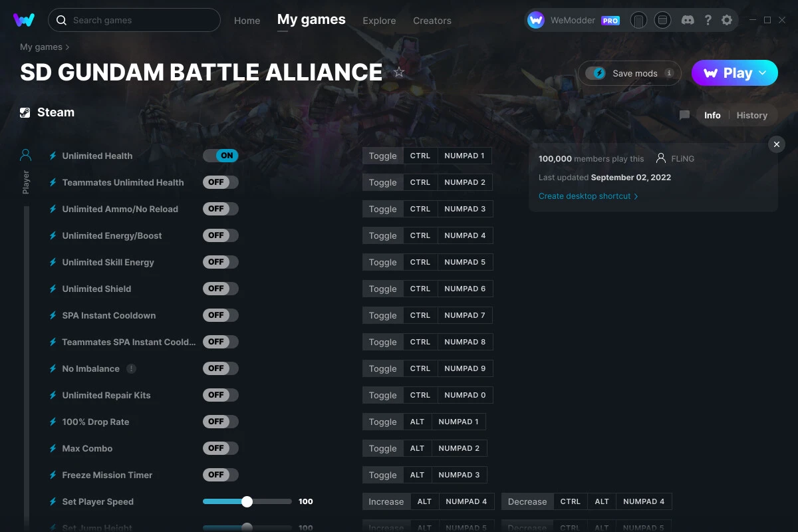Open Discord via the Discord icon
Image resolution: width=798 pixels, height=532 pixels.
pyautogui.click(x=688, y=20)
